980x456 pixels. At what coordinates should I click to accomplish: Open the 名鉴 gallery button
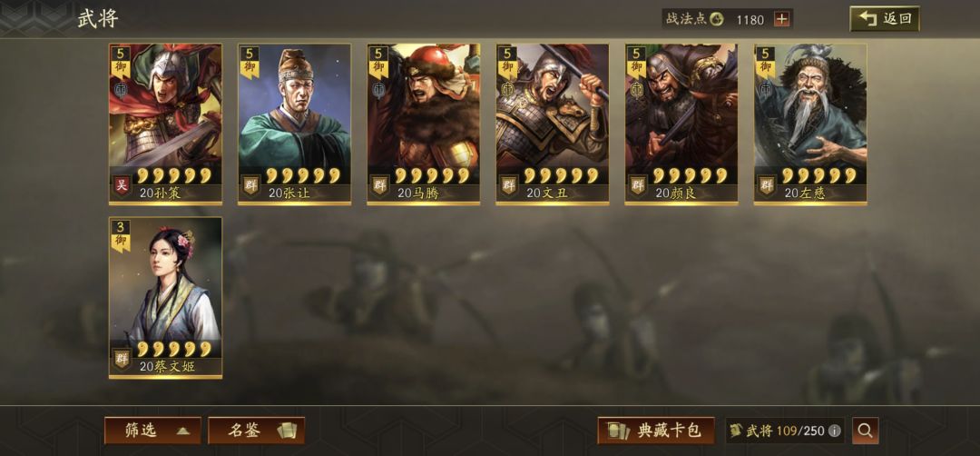click(x=256, y=431)
